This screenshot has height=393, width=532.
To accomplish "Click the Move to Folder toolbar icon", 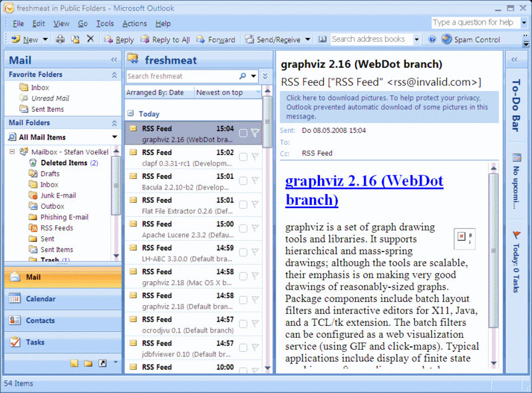I will (75, 39).
